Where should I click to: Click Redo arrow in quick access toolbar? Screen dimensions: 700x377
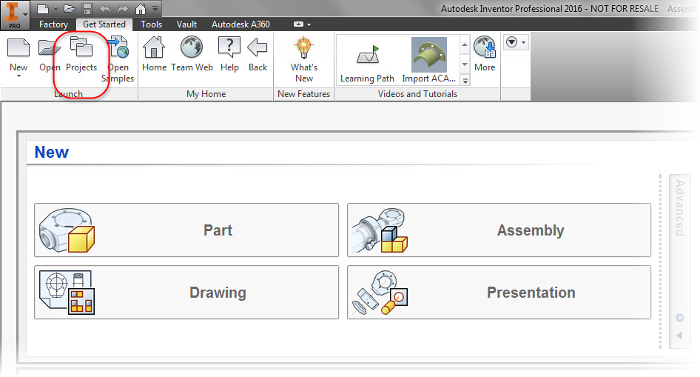click(123, 8)
